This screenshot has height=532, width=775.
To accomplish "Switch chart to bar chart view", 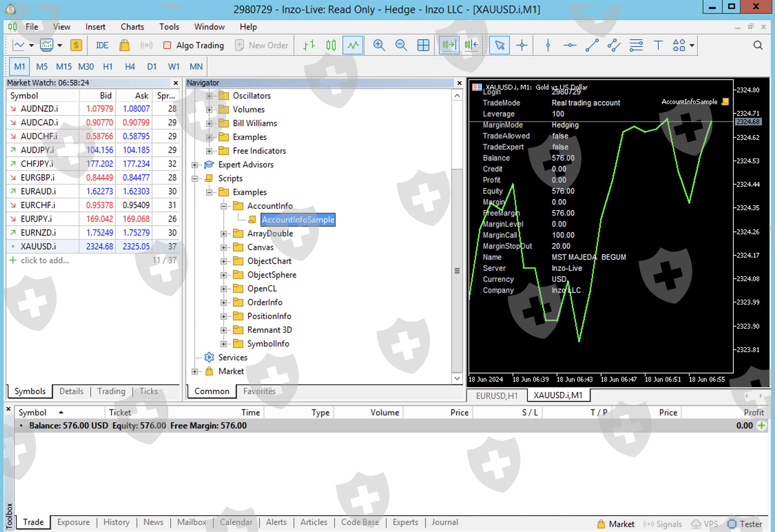I will click(x=309, y=45).
